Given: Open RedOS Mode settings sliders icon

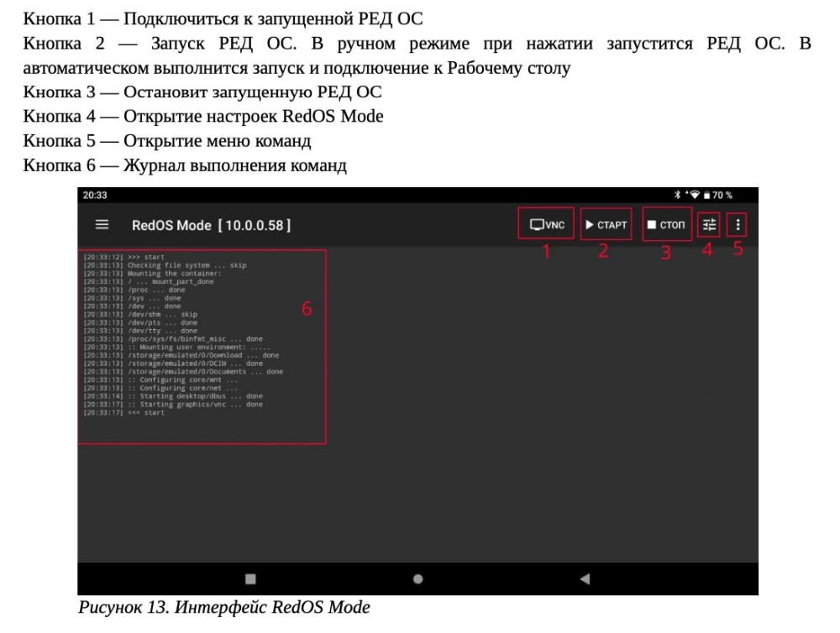Looking at the screenshot, I should click(709, 224).
